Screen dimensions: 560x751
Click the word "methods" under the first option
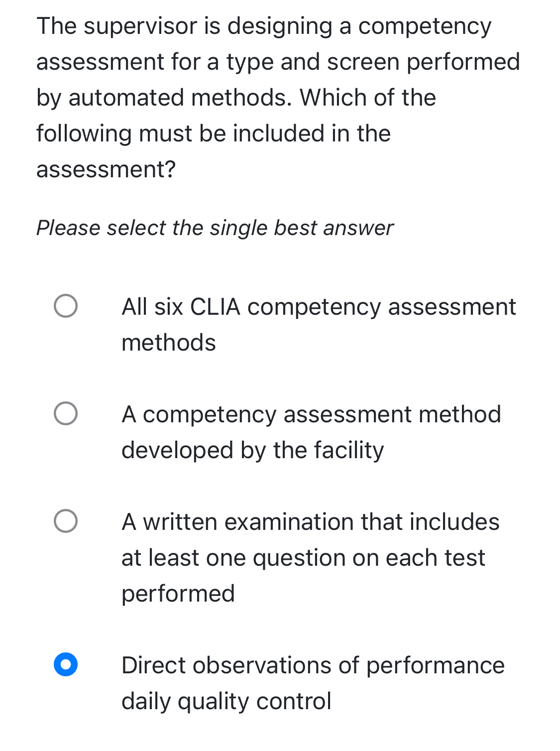[x=169, y=342]
